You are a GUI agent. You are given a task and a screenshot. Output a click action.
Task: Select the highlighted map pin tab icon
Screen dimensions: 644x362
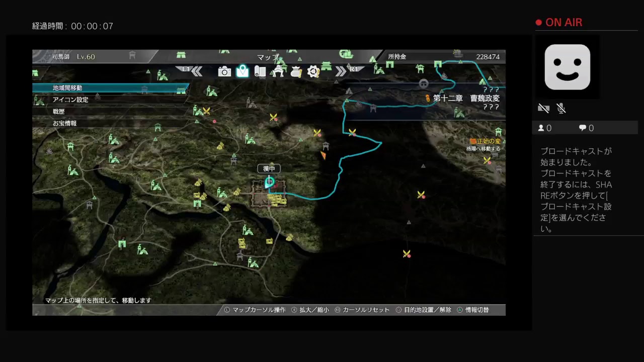tap(243, 71)
